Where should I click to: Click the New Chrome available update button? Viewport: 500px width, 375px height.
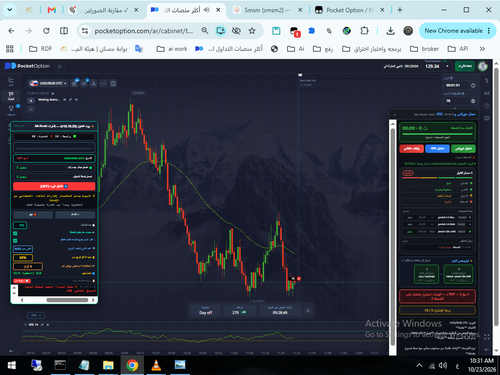pos(456,31)
